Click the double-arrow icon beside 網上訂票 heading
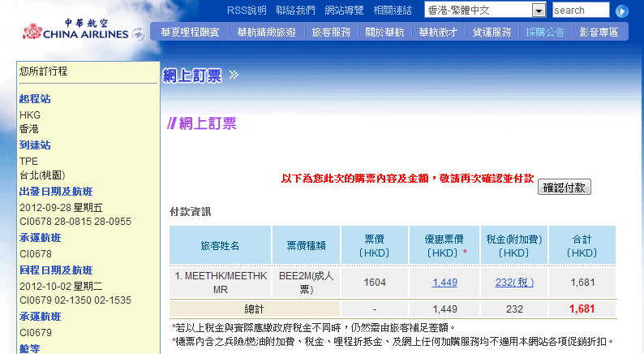The height and width of the screenshot is (354, 644). point(234,76)
